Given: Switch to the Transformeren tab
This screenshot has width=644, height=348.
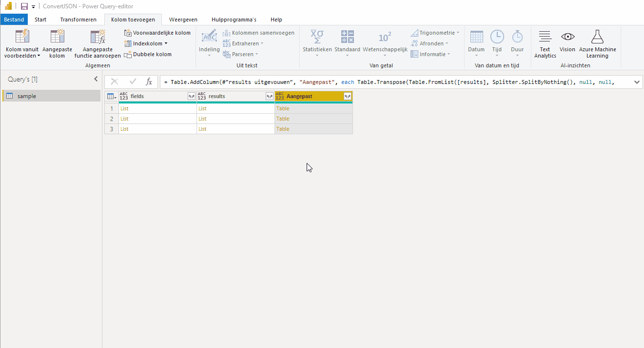Looking at the screenshot, I should (78, 20).
